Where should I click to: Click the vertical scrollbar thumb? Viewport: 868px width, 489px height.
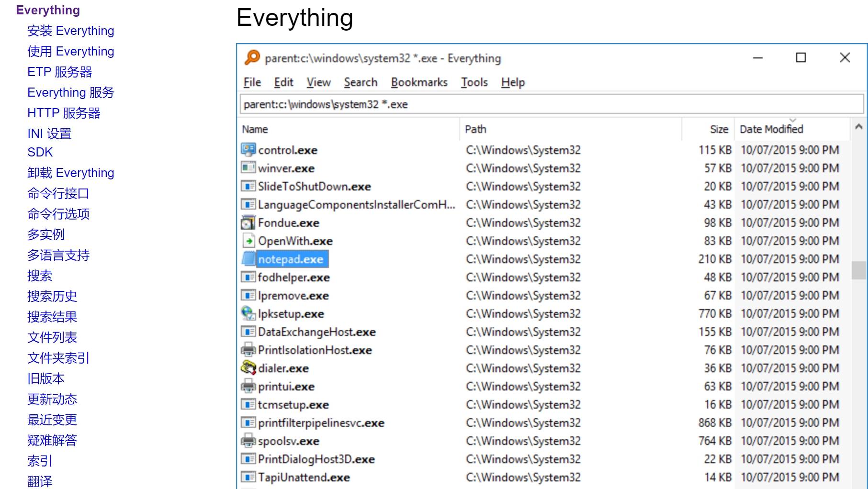858,270
